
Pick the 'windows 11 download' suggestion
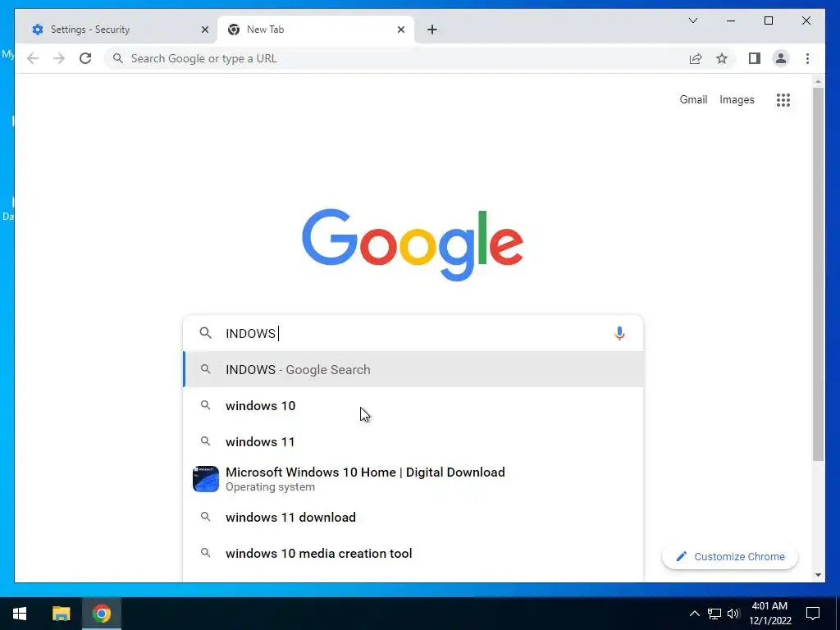coord(413,517)
